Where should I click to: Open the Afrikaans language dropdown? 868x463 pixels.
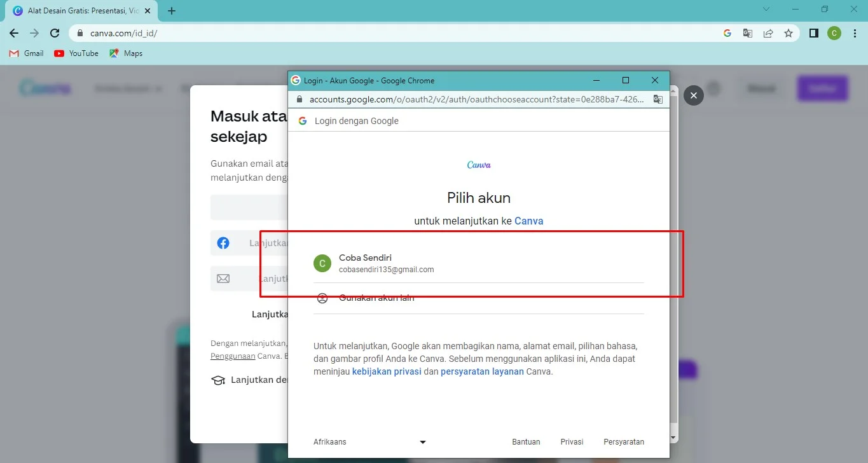tap(369, 442)
